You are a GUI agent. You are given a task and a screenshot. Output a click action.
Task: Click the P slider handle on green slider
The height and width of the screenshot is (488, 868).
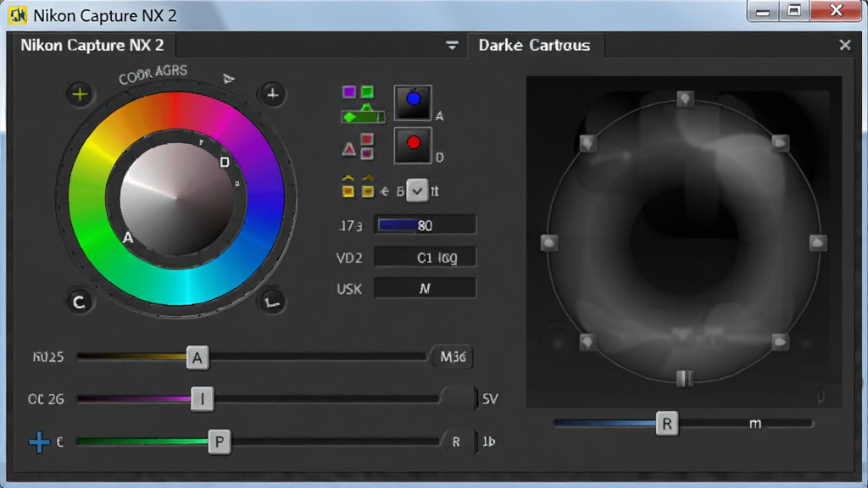(x=220, y=442)
